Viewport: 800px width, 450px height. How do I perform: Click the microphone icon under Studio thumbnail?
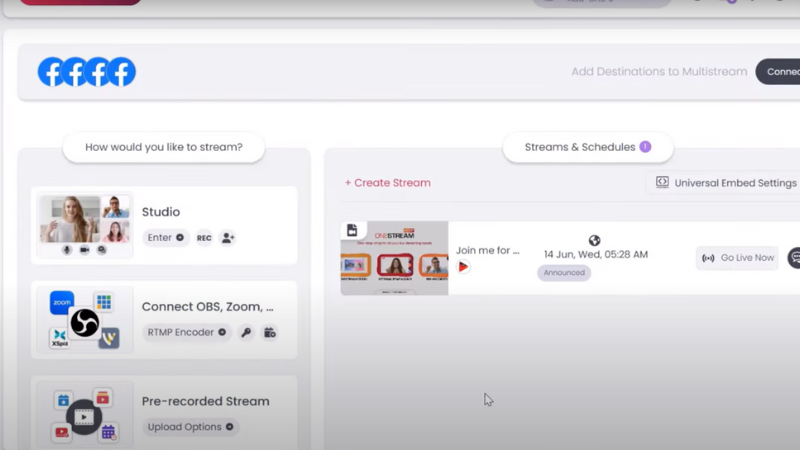(x=67, y=249)
